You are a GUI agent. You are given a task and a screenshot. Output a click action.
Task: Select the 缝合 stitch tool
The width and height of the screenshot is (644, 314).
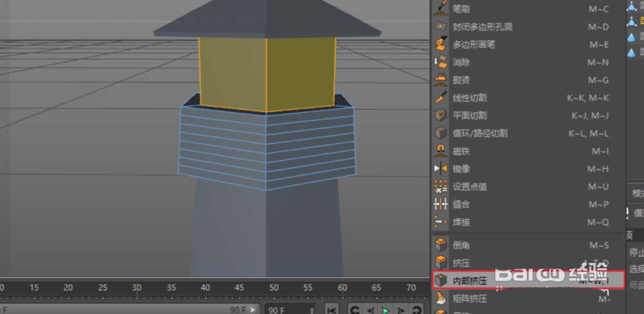point(528,204)
